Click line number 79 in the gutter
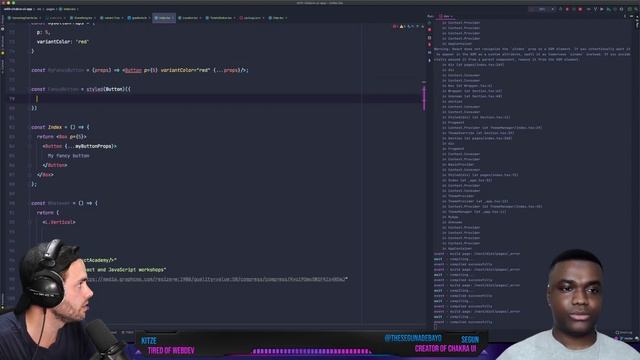The width and height of the screenshot is (640, 360). (x=12, y=98)
